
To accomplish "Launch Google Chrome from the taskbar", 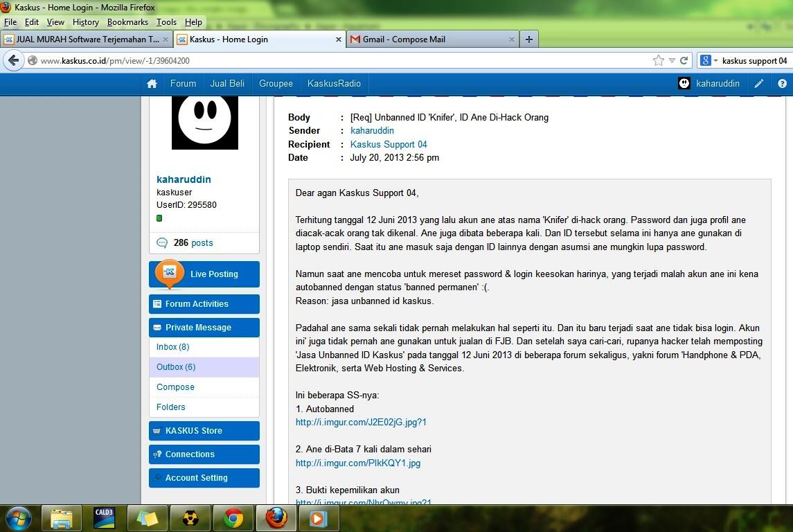I will (x=233, y=518).
